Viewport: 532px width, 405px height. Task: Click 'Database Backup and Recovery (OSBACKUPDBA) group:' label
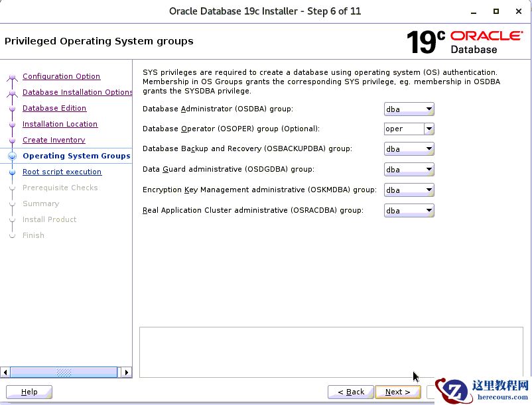pos(247,148)
